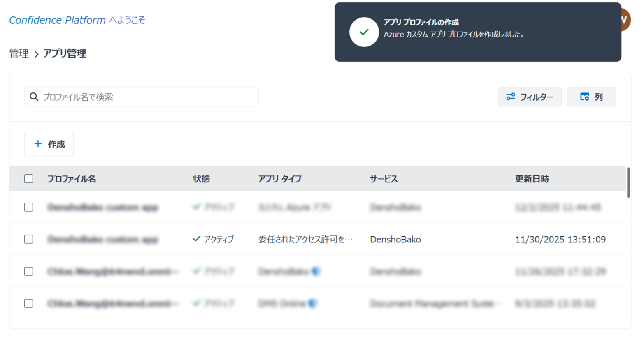Click the breadcrumb chevron after 管理
This screenshot has width=644, height=337.
[x=36, y=54]
